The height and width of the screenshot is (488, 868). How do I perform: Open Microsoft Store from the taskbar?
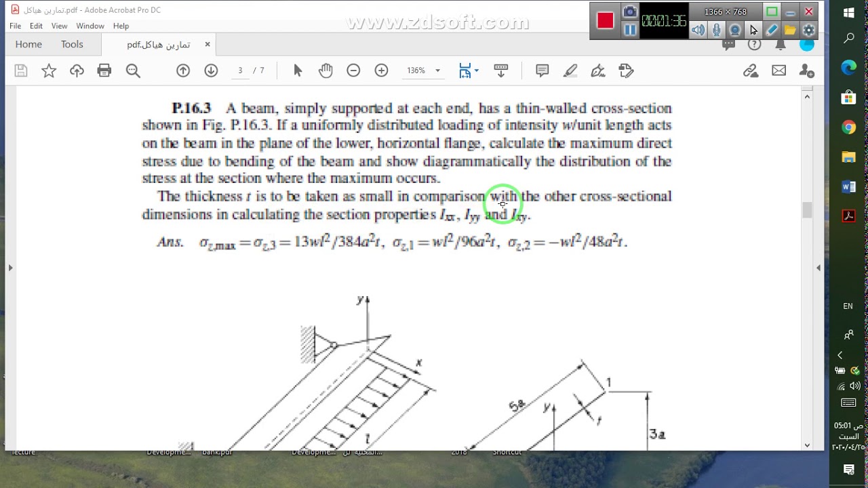(848, 98)
